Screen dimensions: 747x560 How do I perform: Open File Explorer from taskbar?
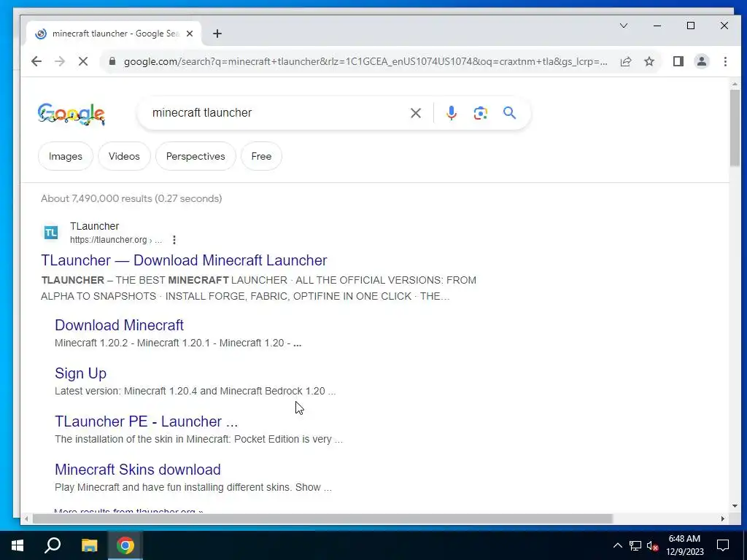pyautogui.click(x=89, y=545)
